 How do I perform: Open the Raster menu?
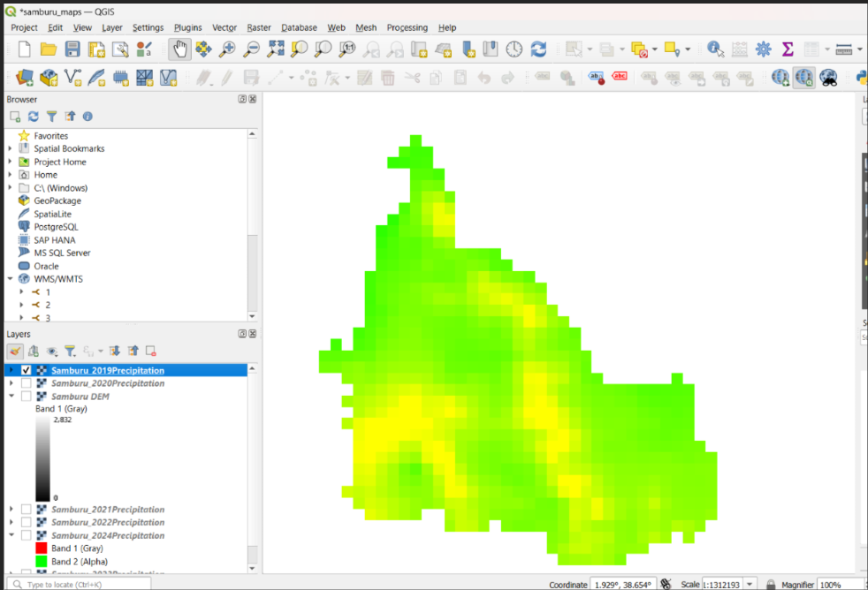pyautogui.click(x=258, y=27)
